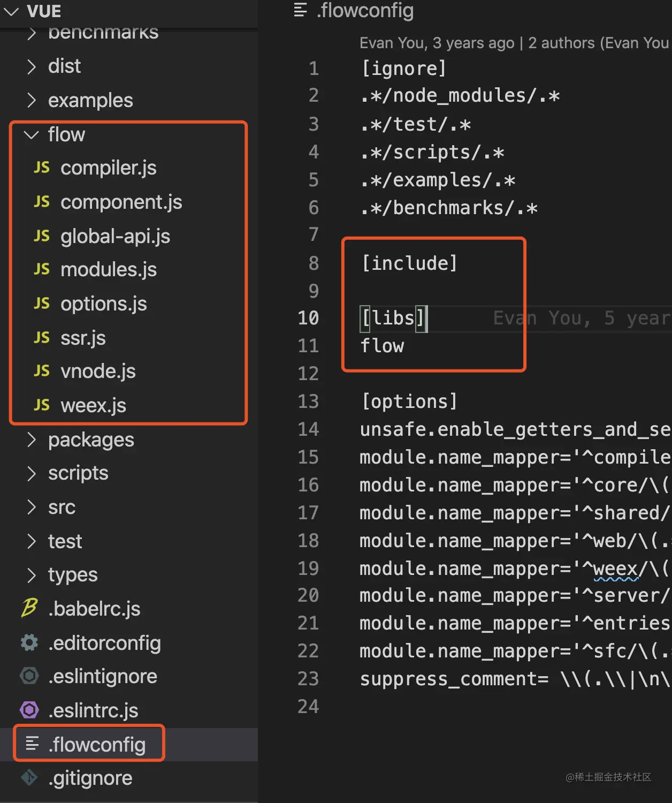Click the .flowconfig editor tab title
Screen dimensions: 672x803
pyautogui.click(x=365, y=11)
